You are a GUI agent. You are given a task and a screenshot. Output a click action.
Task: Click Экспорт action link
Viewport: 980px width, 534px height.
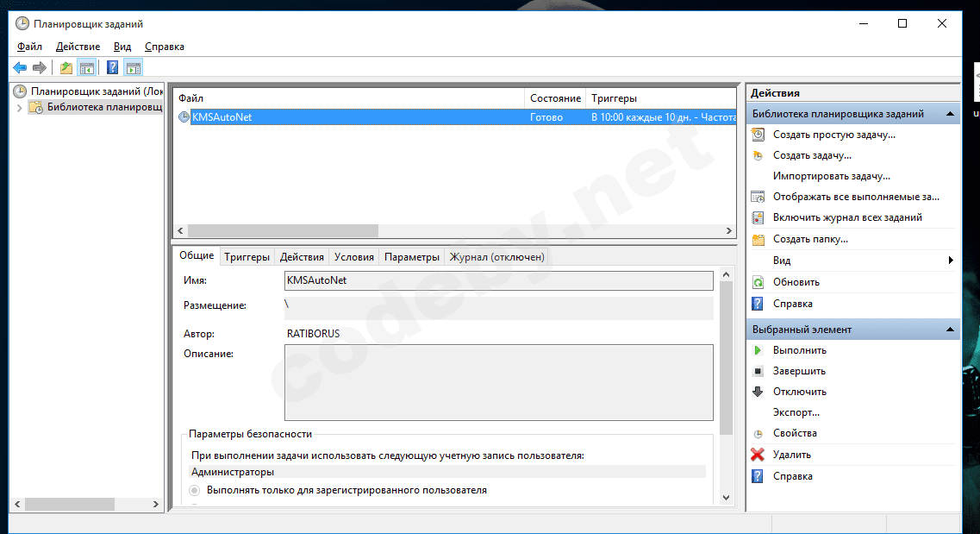pos(796,412)
